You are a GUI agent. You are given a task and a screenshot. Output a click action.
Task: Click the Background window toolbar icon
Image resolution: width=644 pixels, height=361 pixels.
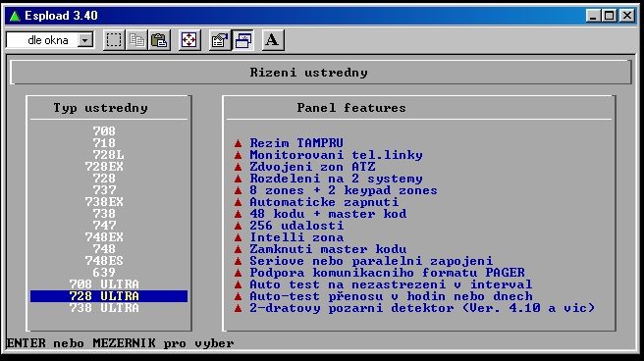tap(242, 40)
